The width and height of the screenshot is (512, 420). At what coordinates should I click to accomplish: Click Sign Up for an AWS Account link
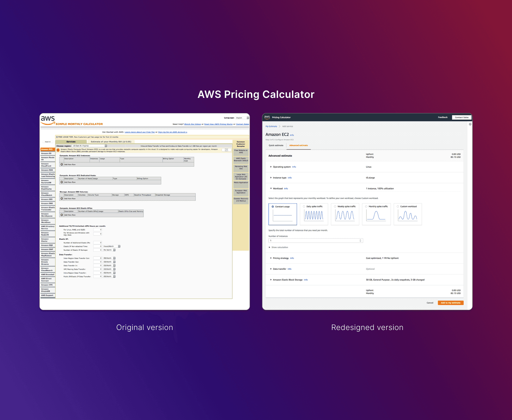(173, 132)
